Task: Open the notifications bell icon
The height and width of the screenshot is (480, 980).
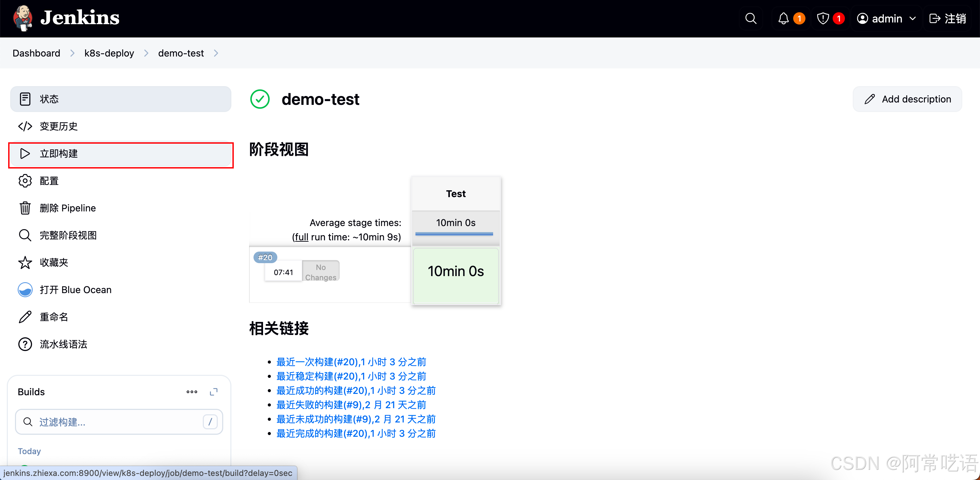Action: (x=783, y=18)
